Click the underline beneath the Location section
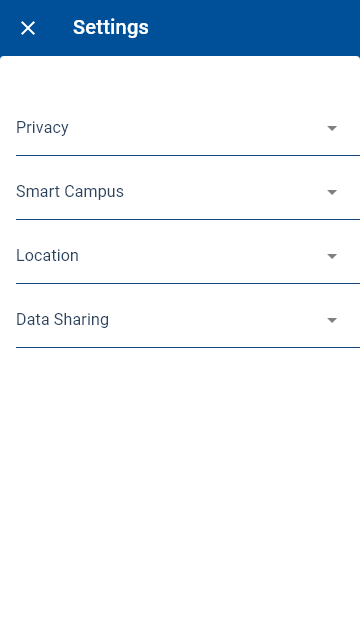Screen dimensions: 360x640 (x=188, y=283)
